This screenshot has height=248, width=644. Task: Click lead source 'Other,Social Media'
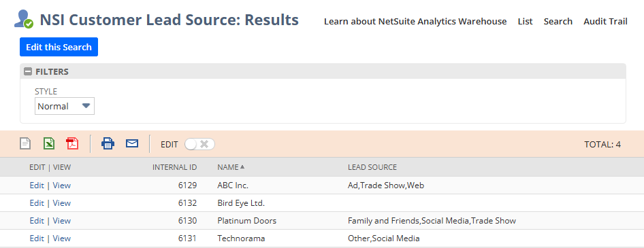click(x=383, y=238)
